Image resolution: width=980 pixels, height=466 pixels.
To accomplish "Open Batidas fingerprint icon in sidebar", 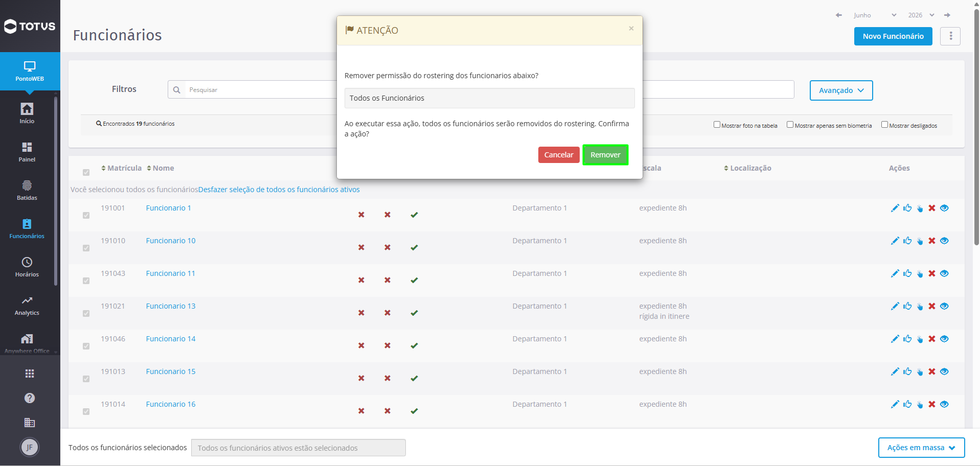I will pos(27,185).
